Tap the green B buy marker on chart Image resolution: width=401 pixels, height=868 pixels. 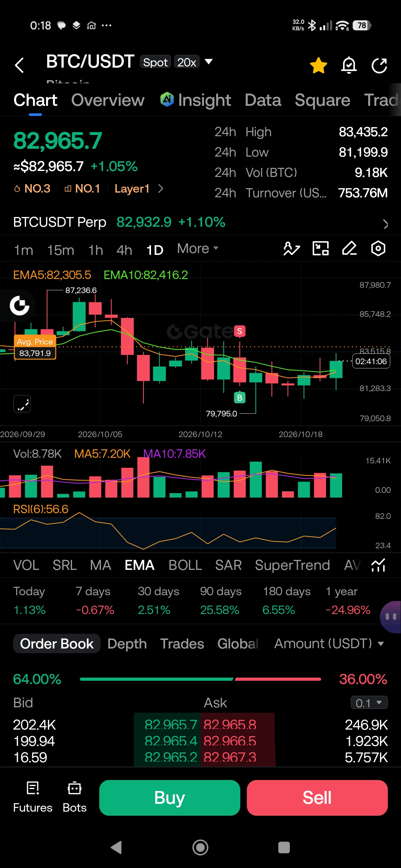click(x=240, y=398)
